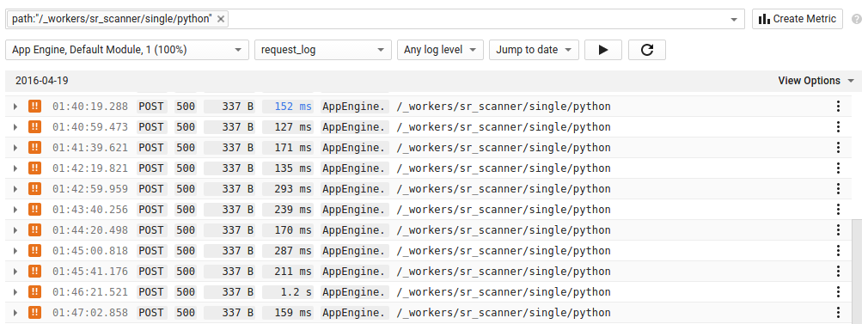The image size is (868, 324).
Task: Open the App Engine, Default Module dropdown
Action: 127,50
